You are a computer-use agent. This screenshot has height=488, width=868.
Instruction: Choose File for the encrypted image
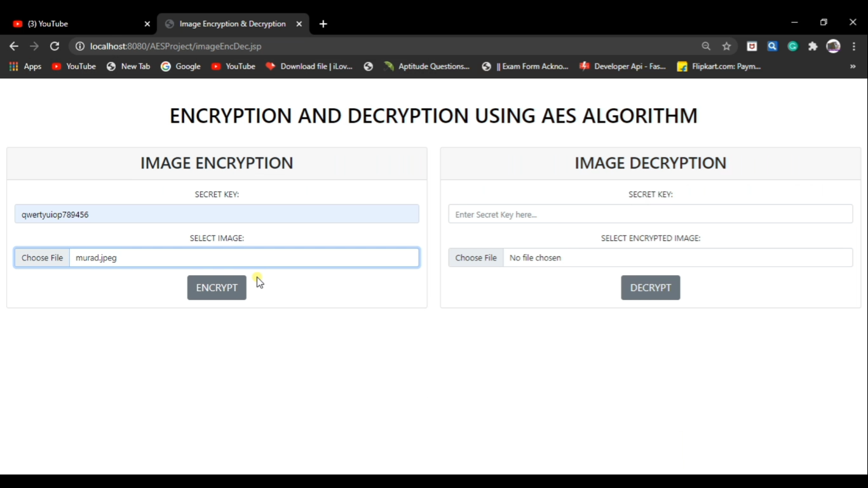475,257
